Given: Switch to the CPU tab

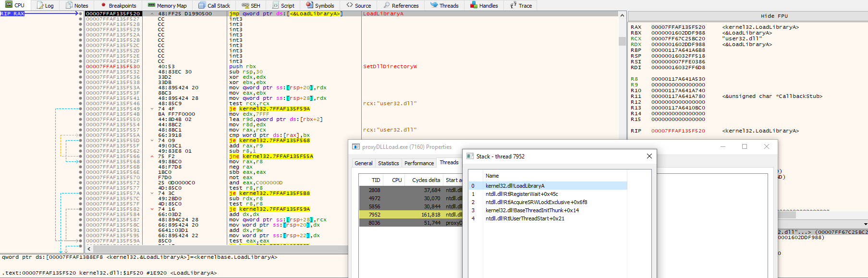Looking at the screenshot, I should 14,5.
